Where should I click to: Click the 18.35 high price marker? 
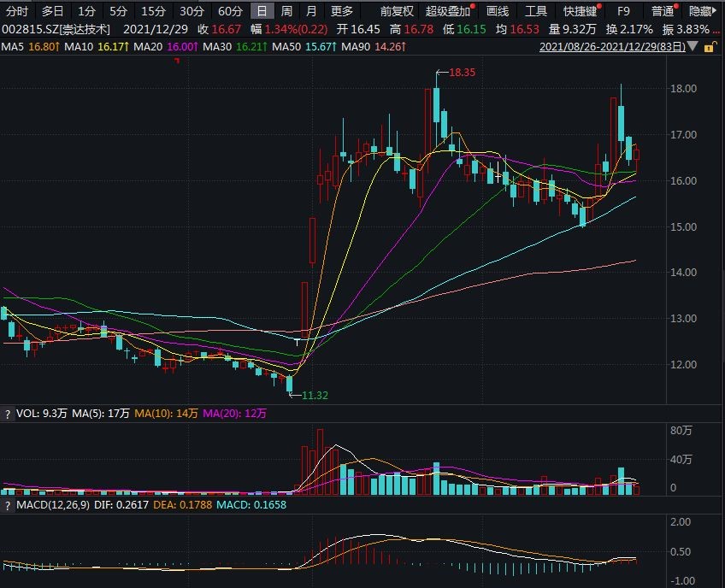click(x=462, y=73)
